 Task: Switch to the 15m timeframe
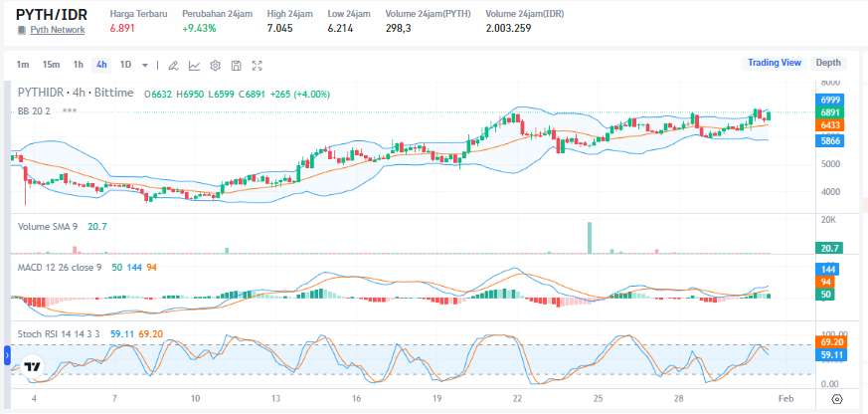click(51, 65)
